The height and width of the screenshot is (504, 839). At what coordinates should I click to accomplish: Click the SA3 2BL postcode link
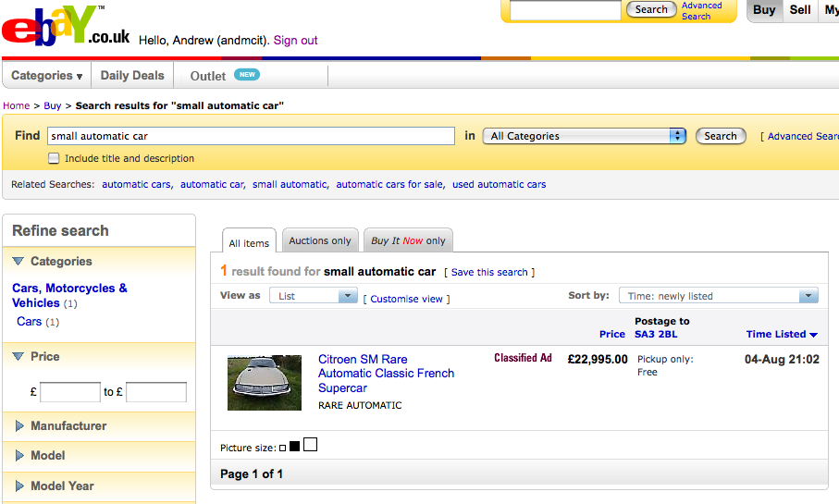pyautogui.click(x=656, y=334)
